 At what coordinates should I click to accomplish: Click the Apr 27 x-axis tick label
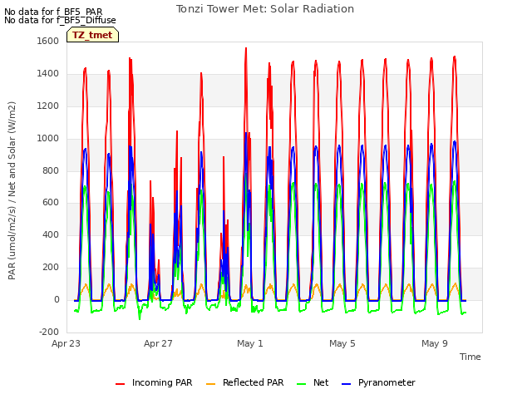[158, 343]
